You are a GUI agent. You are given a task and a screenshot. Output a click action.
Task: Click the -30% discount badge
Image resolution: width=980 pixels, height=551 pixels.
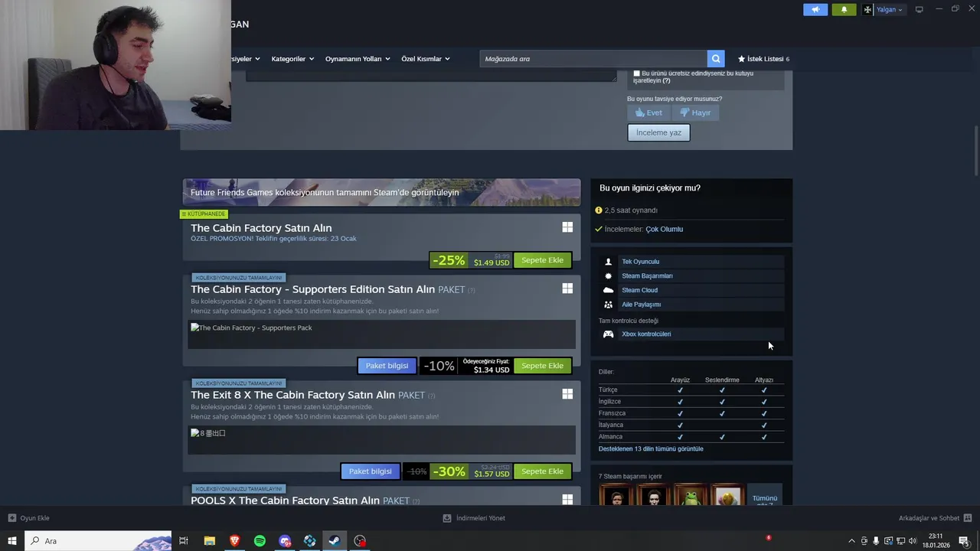point(449,471)
